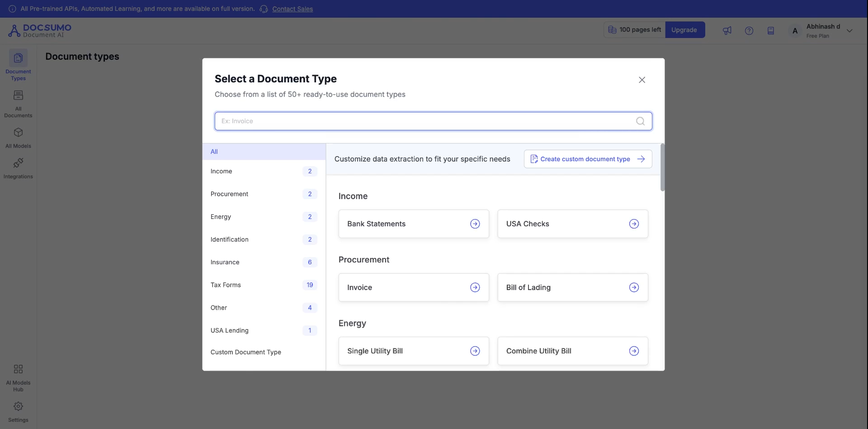The height and width of the screenshot is (429, 868).
Task: Close the Select a Document Type dialog
Action: tap(642, 80)
